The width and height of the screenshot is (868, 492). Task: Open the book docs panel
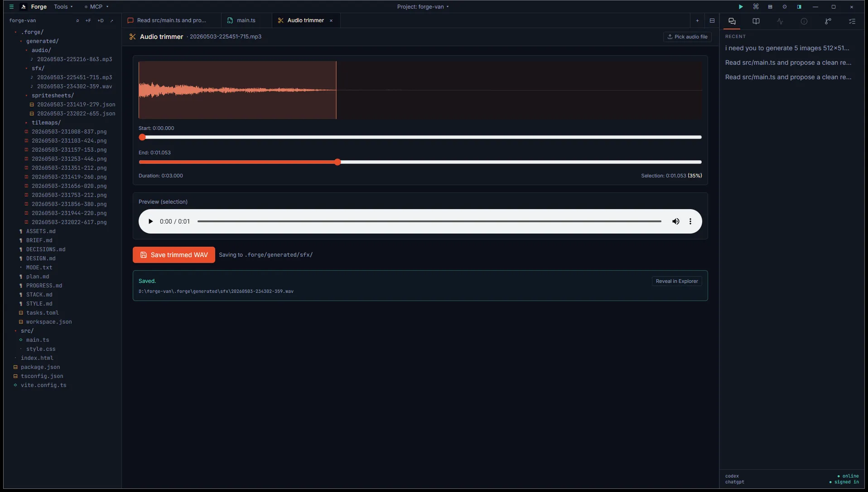756,21
